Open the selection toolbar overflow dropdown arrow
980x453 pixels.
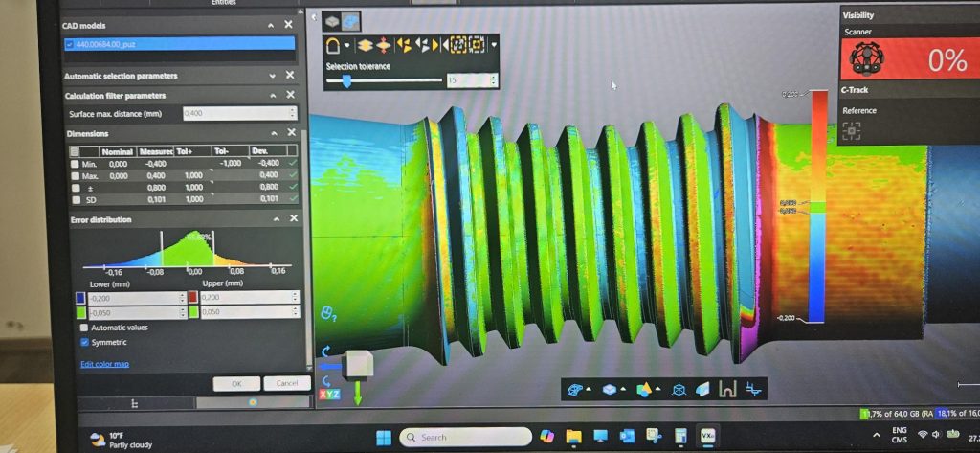click(x=494, y=45)
